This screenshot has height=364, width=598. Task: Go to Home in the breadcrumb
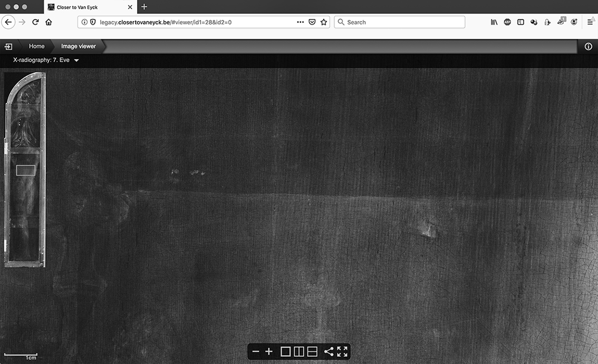36,46
